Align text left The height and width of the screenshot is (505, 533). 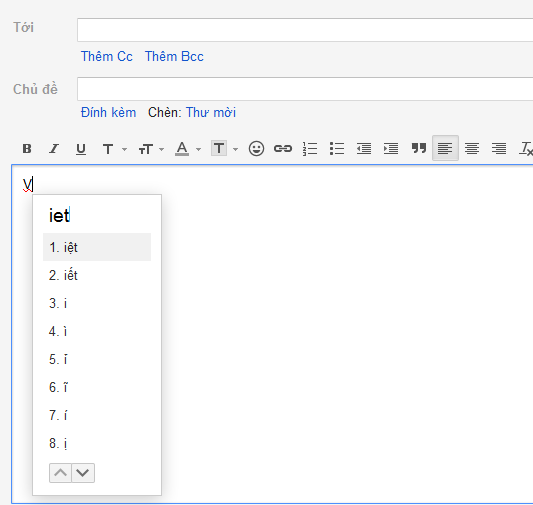(445, 148)
